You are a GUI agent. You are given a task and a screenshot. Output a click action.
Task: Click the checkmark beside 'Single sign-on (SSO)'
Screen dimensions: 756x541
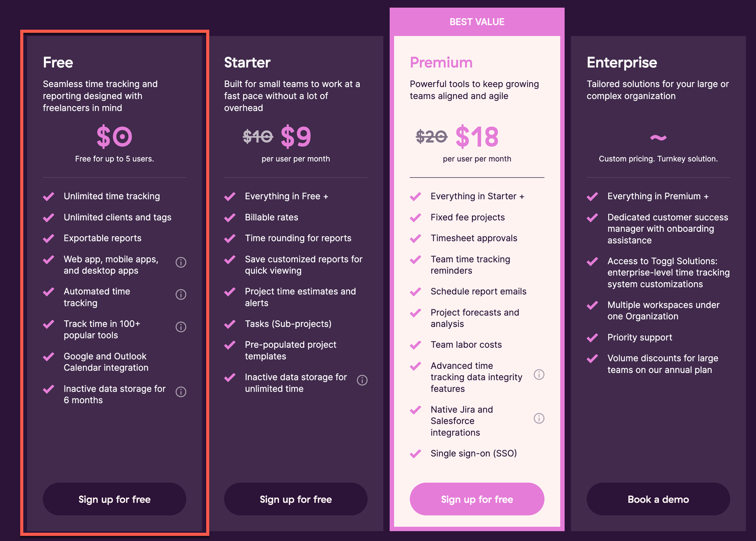(x=416, y=454)
